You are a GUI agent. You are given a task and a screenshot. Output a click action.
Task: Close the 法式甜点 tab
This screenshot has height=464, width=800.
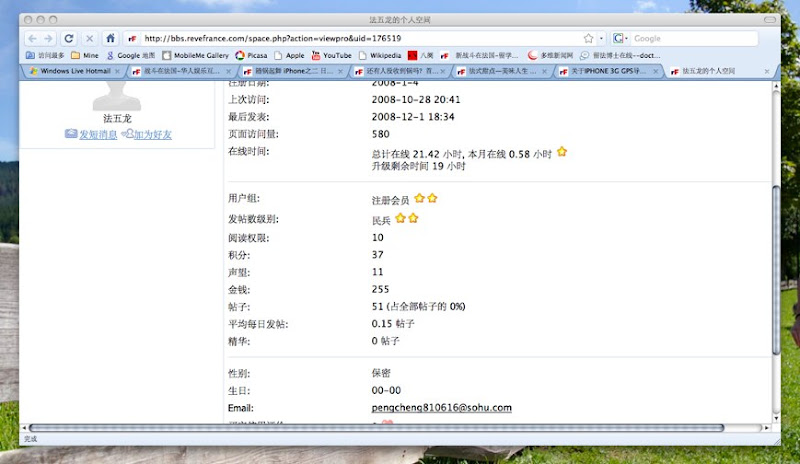tap(544, 71)
